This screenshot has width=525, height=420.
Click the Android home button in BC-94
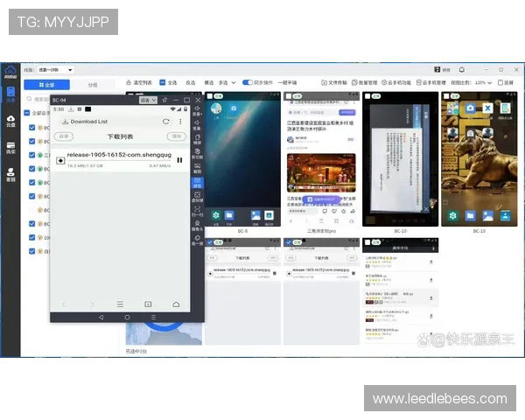click(127, 316)
